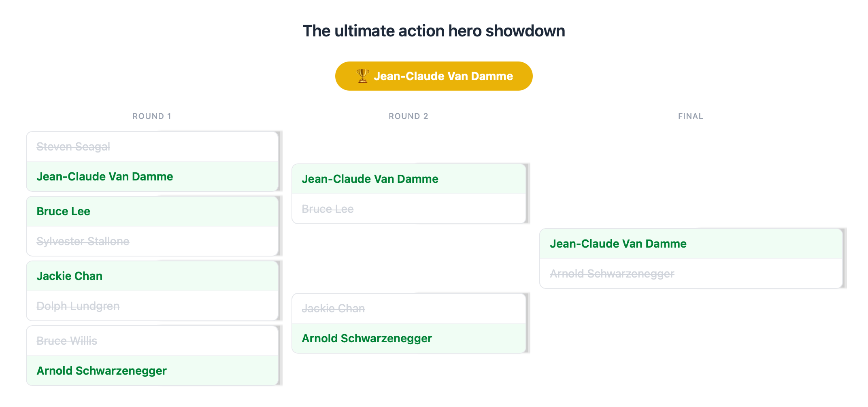Select Jackie Chan in Round 2
Screen dimensions: 868x407
(334, 308)
